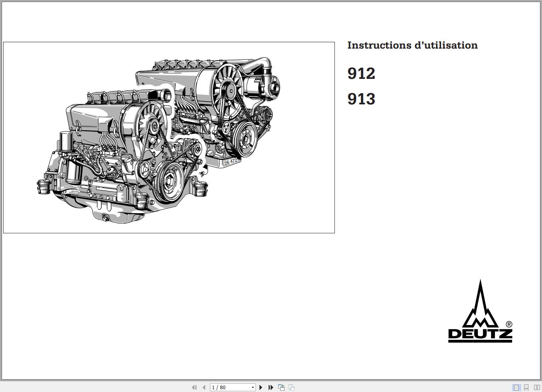Click the grayed next view icon
542x392 pixels.
click(x=292, y=387)
